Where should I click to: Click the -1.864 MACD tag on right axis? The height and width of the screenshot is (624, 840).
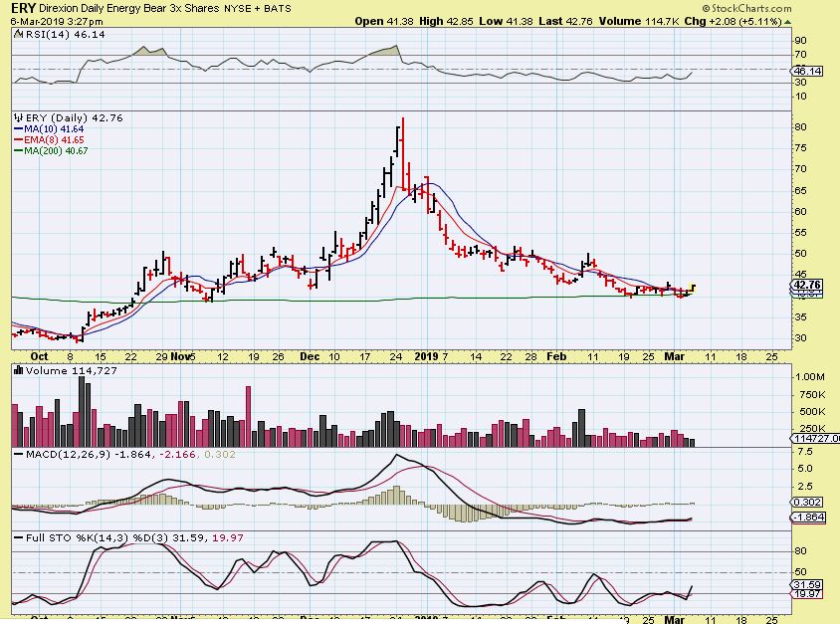click(808, 518)
